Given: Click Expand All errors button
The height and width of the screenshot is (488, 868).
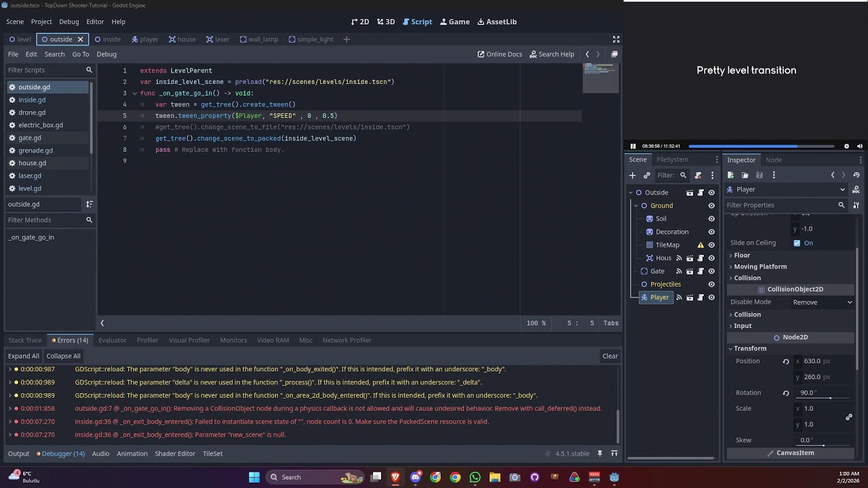Looking at the screenshot, I should (24, 356).
